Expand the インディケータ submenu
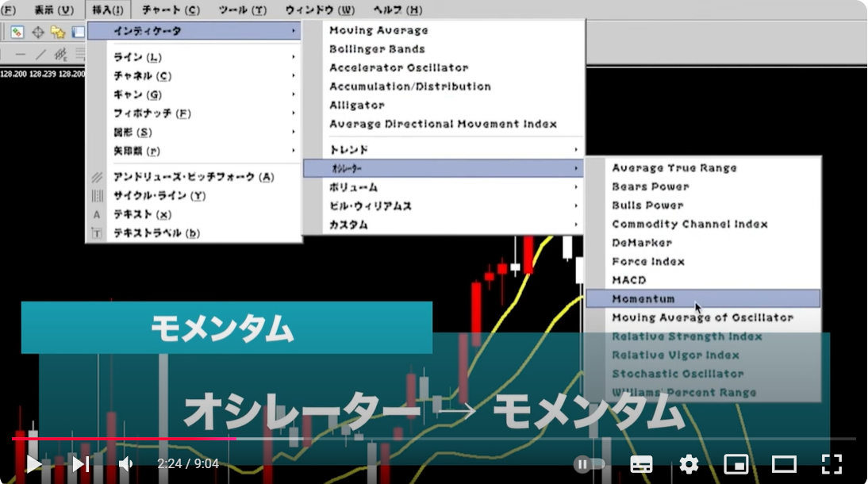Viewport: 868px width, 484px height. (x=194, y=31)
